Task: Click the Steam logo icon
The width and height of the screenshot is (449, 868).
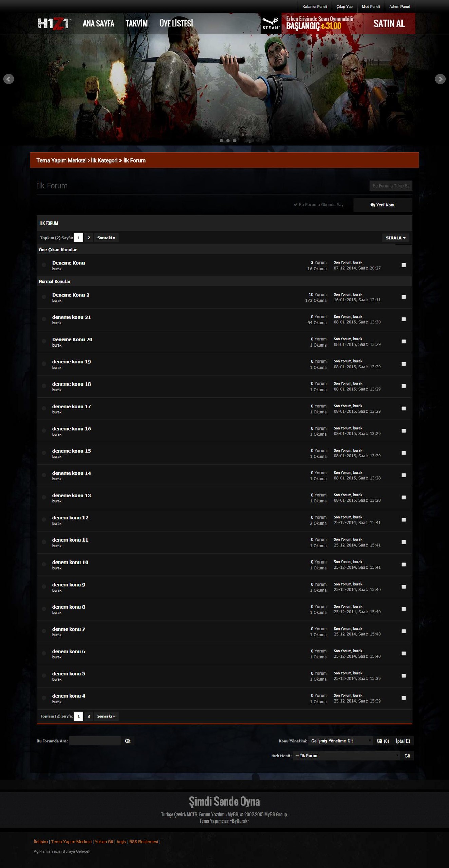Action: (271, 23)
